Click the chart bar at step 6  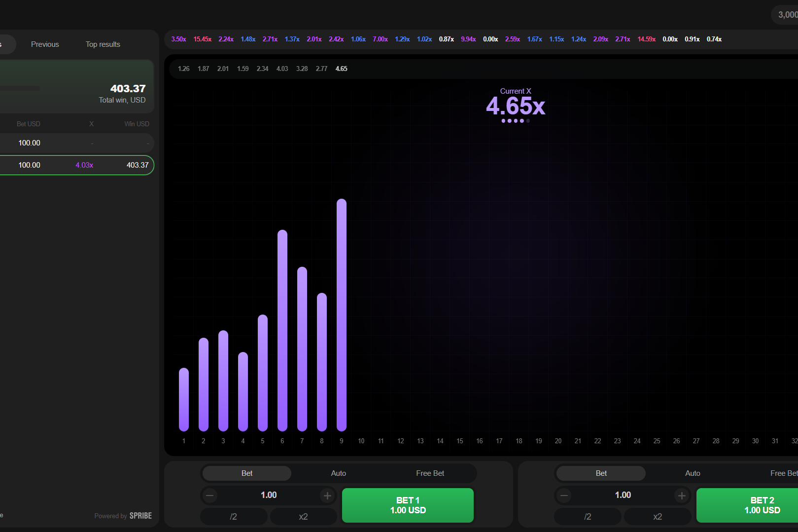click(x=282, y=330)
